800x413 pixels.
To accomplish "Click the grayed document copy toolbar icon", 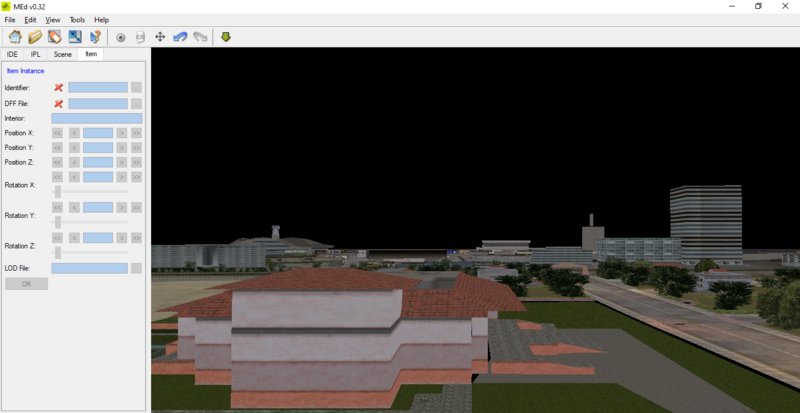I will [140, 37].
